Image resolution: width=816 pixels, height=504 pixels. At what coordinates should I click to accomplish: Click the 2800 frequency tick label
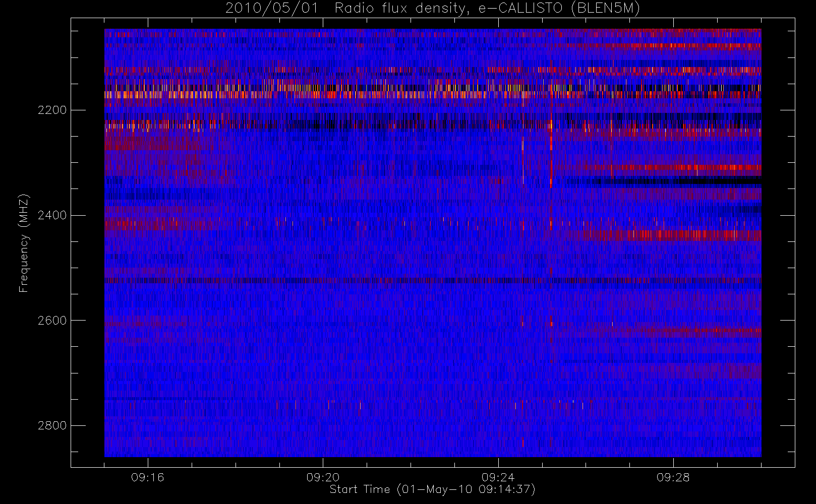click(x=52, y=425)
